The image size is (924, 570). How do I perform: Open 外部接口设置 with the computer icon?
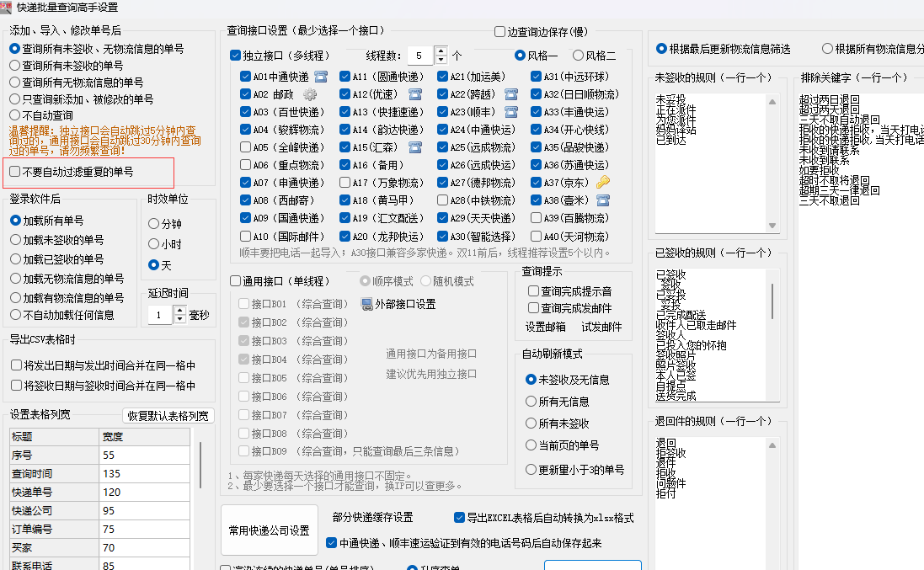(x=398, y=304)
